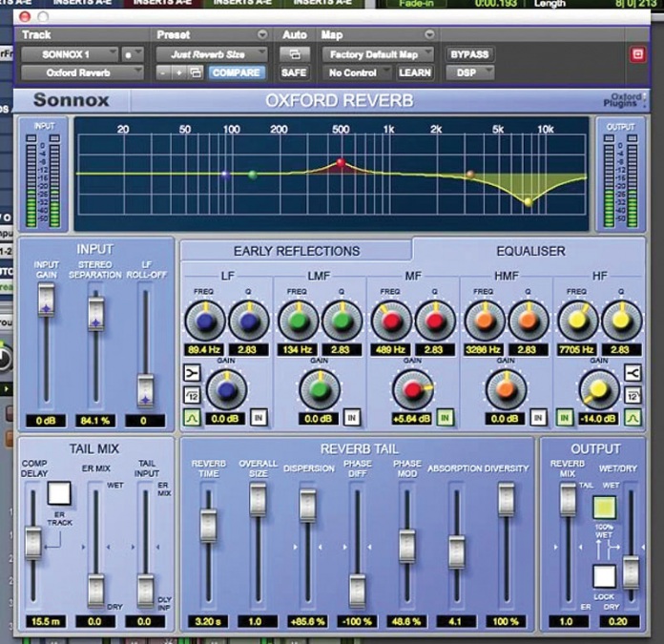Click the green LMF FREQ knob
Image resolution: width=664 pixels, height=644 pixels.
click(x=298, y=322)
